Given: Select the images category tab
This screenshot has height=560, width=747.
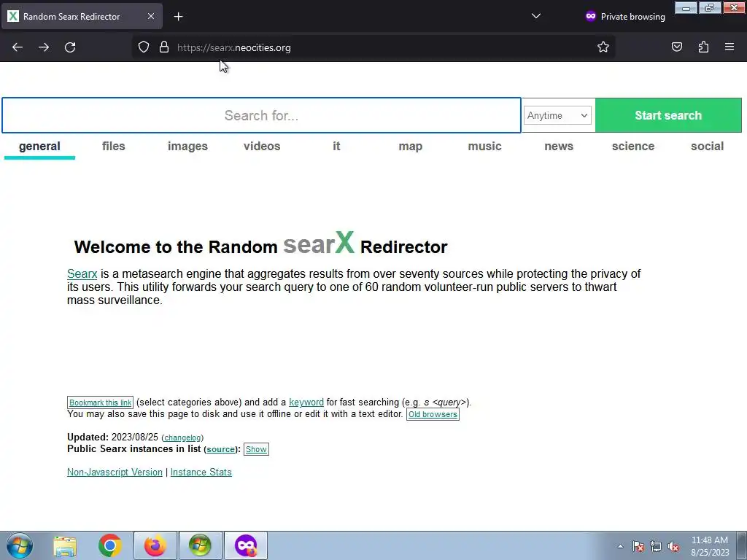Looking at the screenshot, I should 187,146.
